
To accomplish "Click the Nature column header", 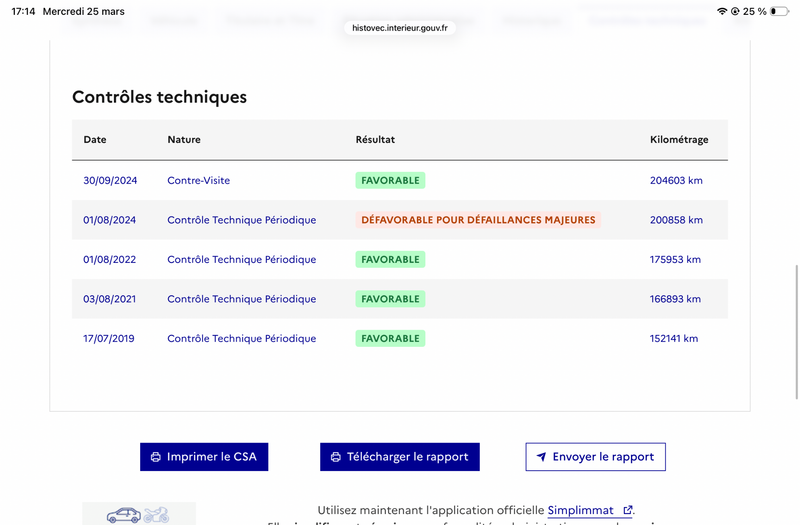I will pos(184,140).
